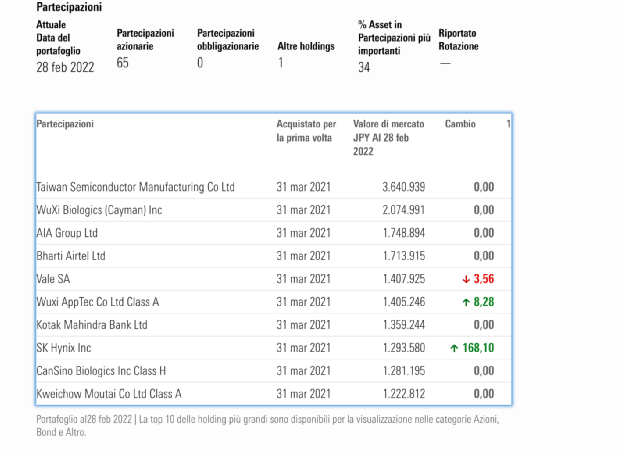Click the 168,10 change value
This screenshot has height=455, width=624.
pyautogui.click(x=478, y=348)
